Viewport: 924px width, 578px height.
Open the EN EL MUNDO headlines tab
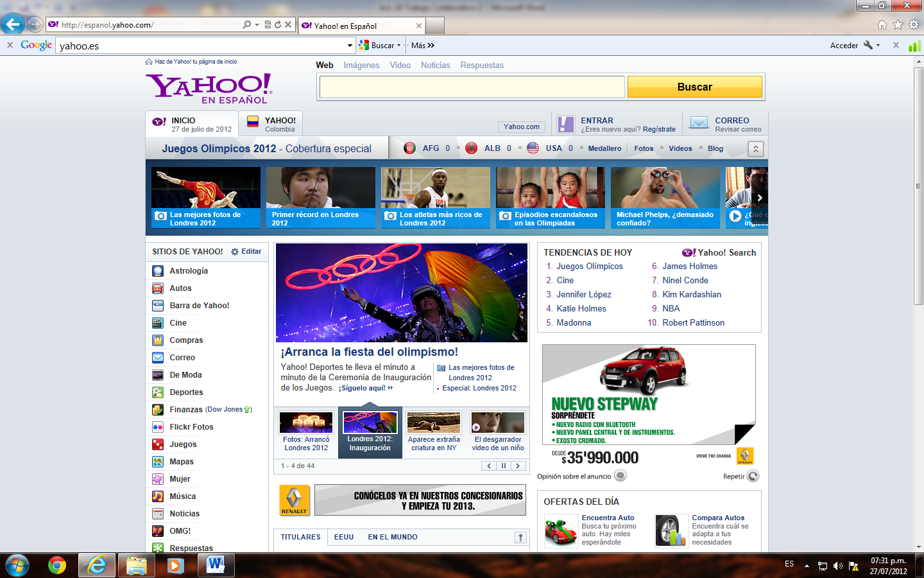click(x=393, y=538)
